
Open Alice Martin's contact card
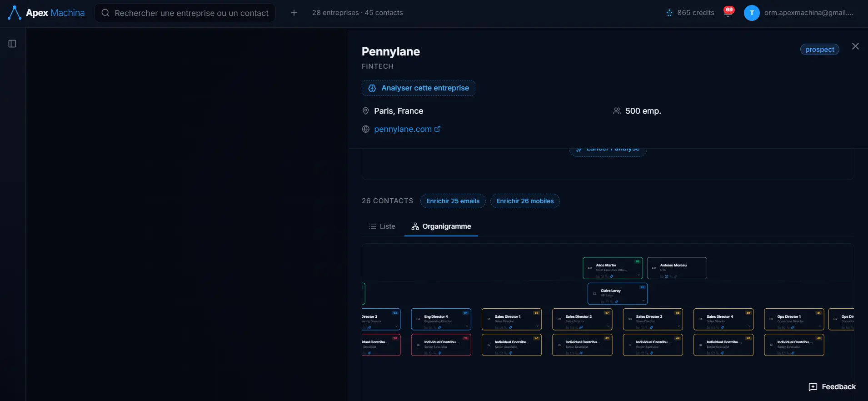click(x=613, y=268)
